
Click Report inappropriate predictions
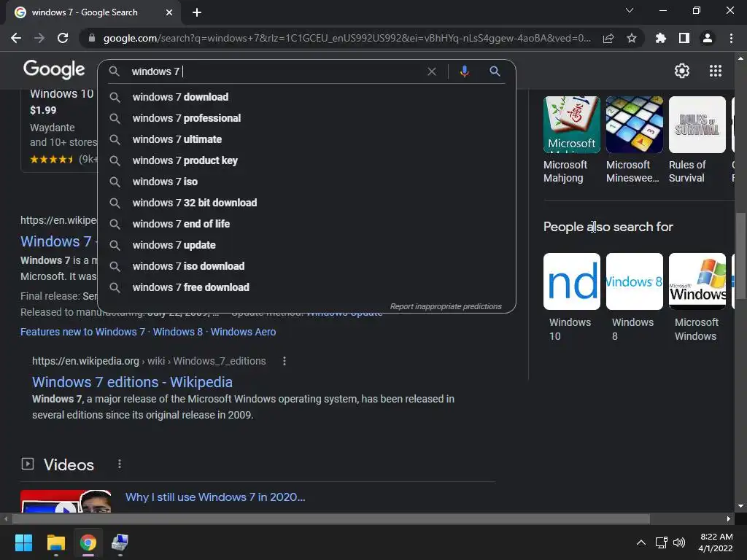tap(446, 306)
